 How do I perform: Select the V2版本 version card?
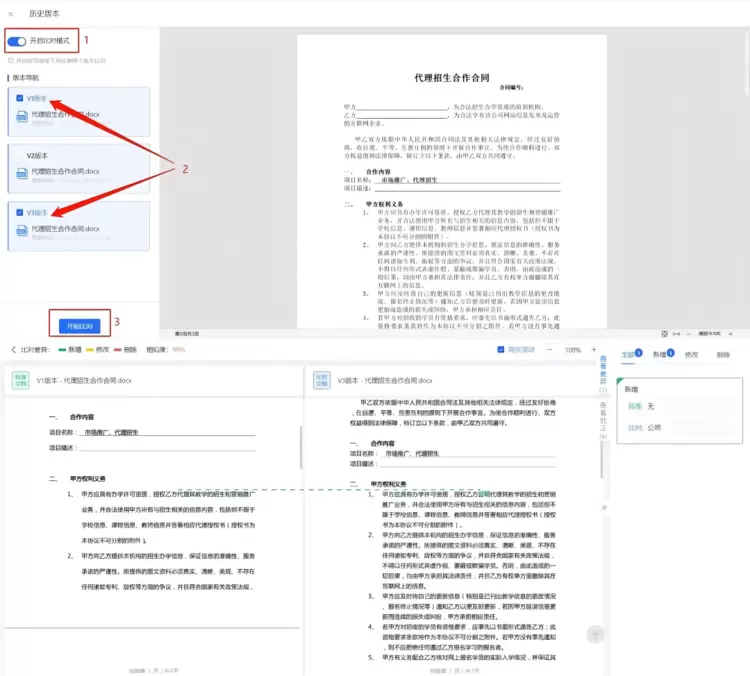point(78,164)
